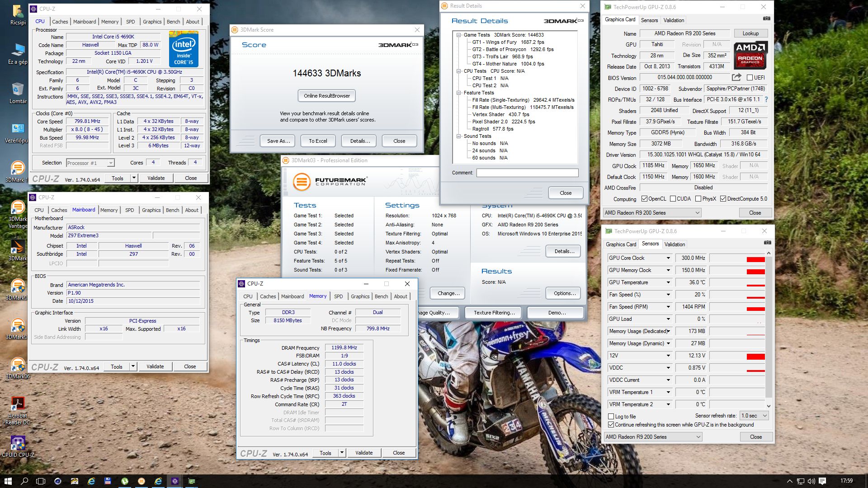868x488 pixels.
Task: Switch to GPU-Z Validation tab in Sensors window
Action: pyautogui.click(x=675, y=244)
